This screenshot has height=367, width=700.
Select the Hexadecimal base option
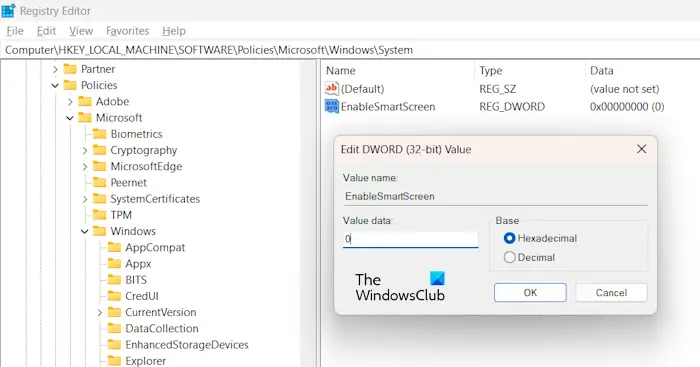coord(540,238)
